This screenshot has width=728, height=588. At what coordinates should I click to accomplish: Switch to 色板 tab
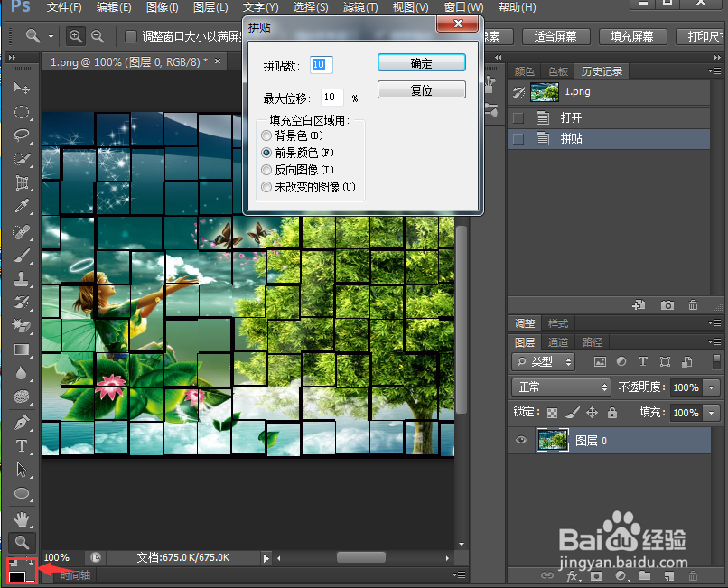tap(557, 71)
